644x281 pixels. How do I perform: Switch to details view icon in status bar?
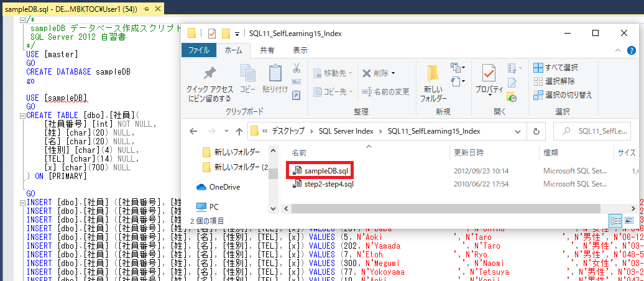tap(615, 221)
